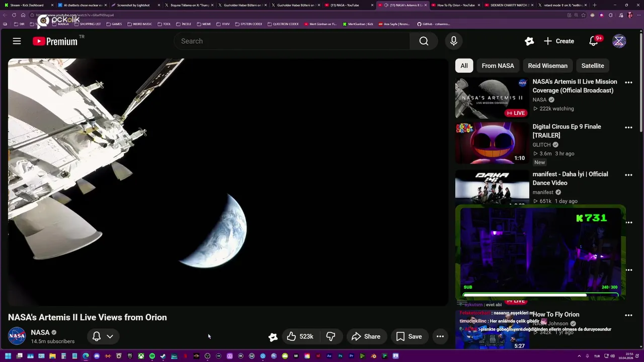
Task: Open the TOOL bookmarks folder
Action: 165,24
